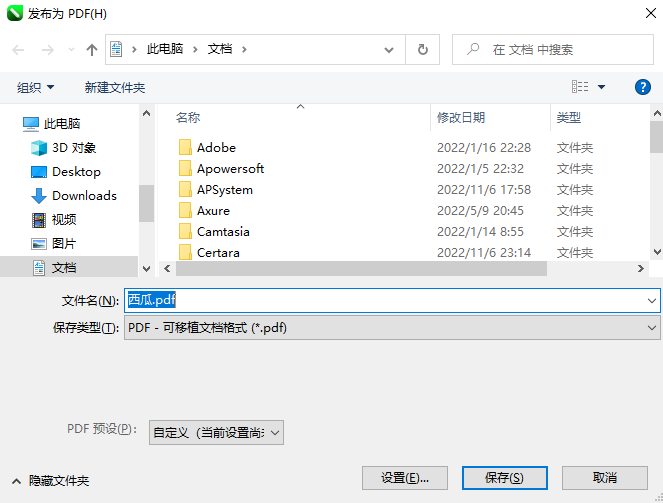Click date 2022/11/6 17:58
The image size is (663, 503).
click(x=484, y=190)
